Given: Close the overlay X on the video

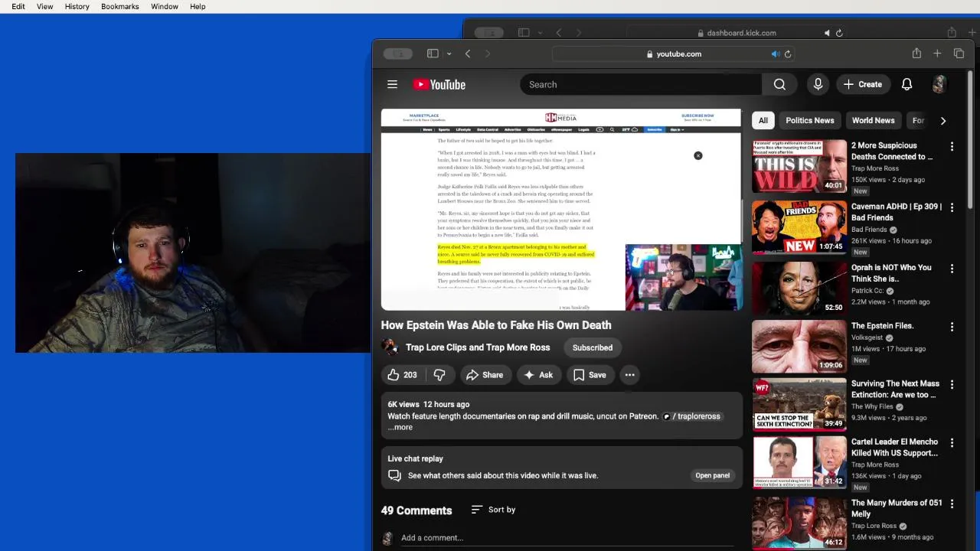Looking at the screenshot, I should [698, 155].
